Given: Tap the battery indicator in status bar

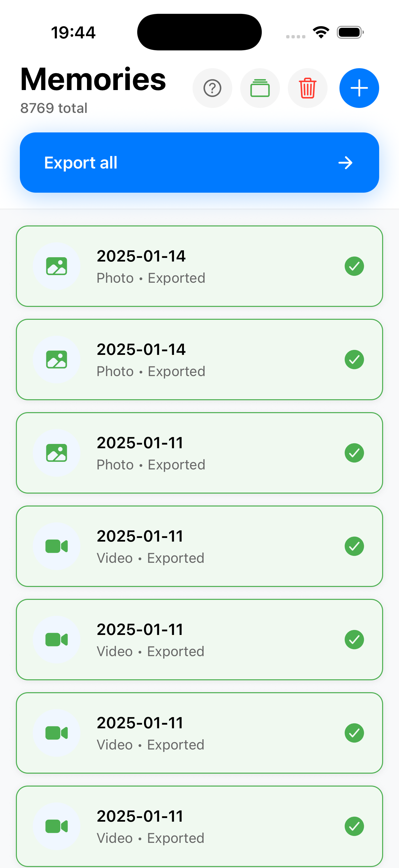Looking at the screenshot, I should coord(350,32).
